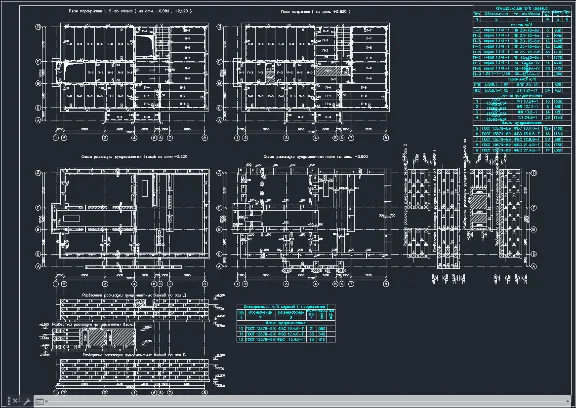The image size is (576, 408).
Task: Select the title above the upper-left floor plan
Action: [130, 11]
